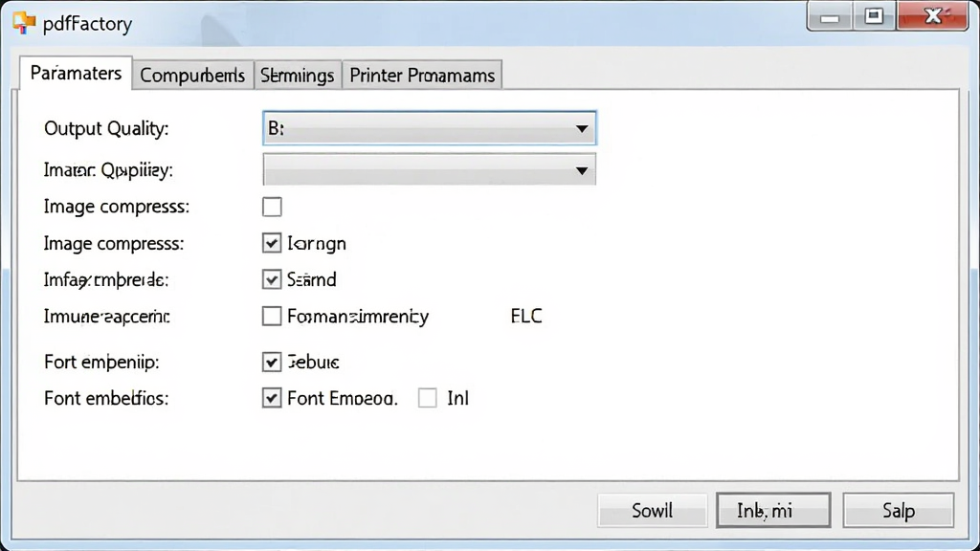
Task: Click the Salp button
Action: [x=898, y=511]
